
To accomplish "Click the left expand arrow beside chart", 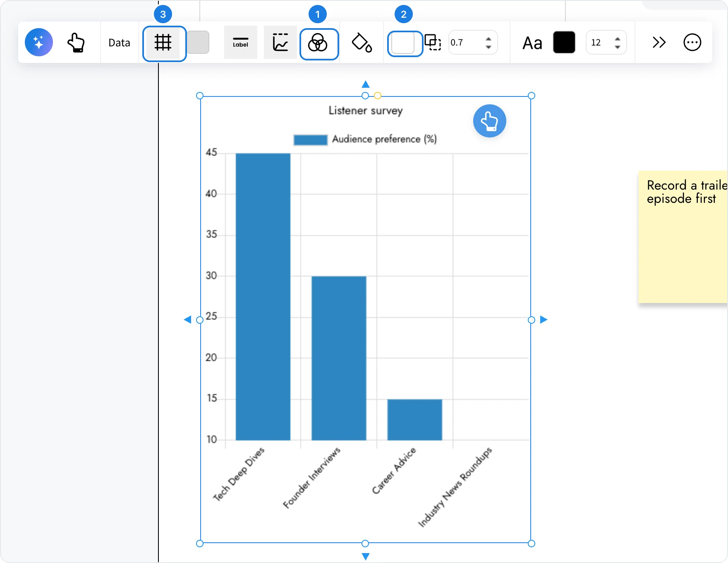I will [188, 320].
